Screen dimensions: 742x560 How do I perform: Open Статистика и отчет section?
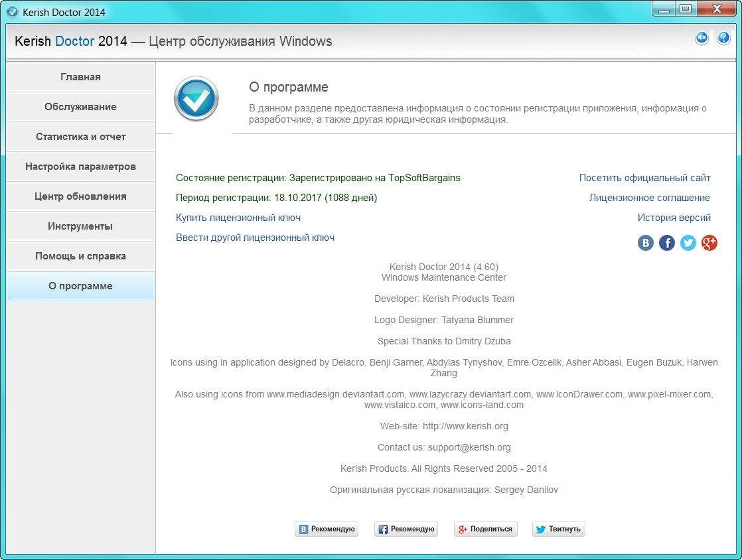click(80, 136)
